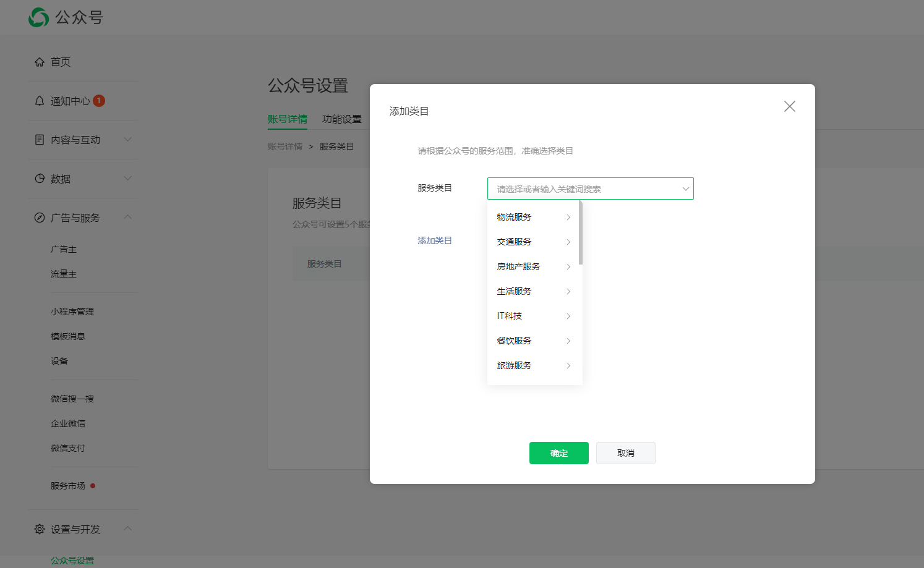Expand the 内容与互动 sidebar section
Screen dimensions: 924x568
128,139
